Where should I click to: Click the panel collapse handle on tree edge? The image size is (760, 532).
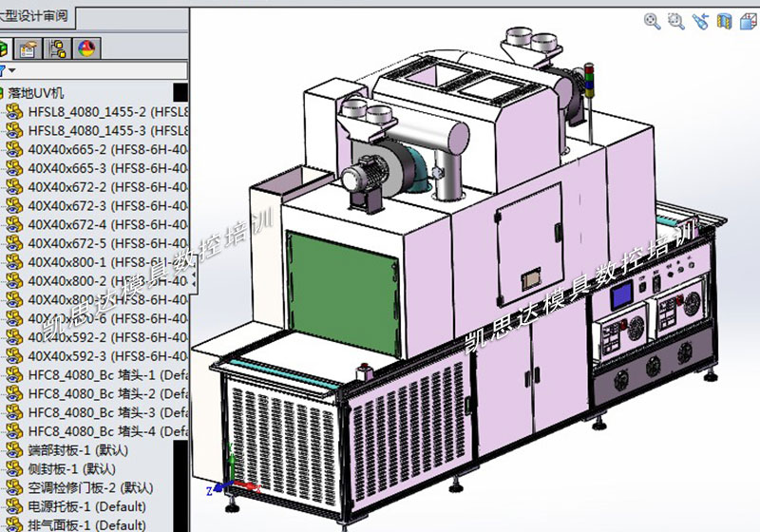click(196, 278)
